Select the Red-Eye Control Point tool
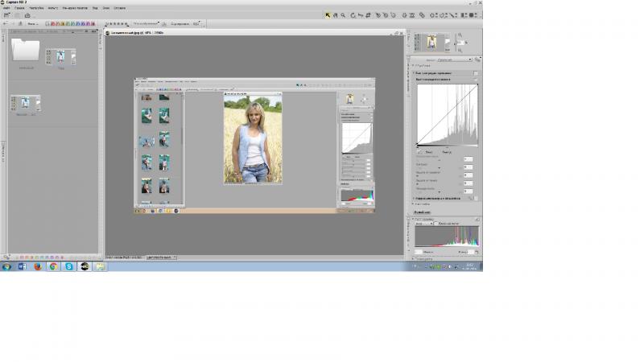 (x=412, y=15)
